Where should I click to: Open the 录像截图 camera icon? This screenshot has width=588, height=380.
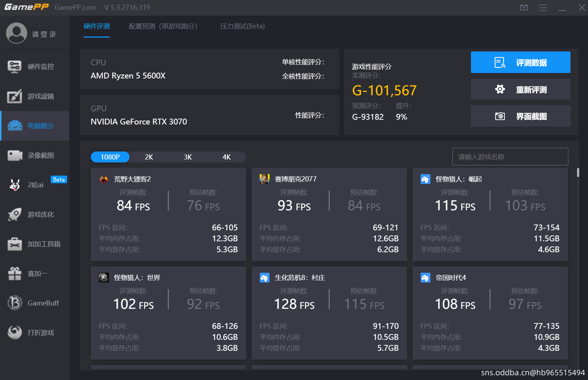(15, 156)
